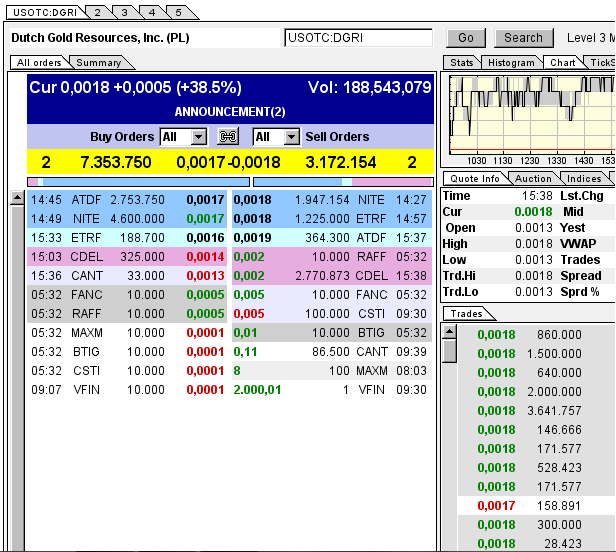Click the trade of 860.000 shares
Screen dimensions: 616x552
tap(536, 335)
